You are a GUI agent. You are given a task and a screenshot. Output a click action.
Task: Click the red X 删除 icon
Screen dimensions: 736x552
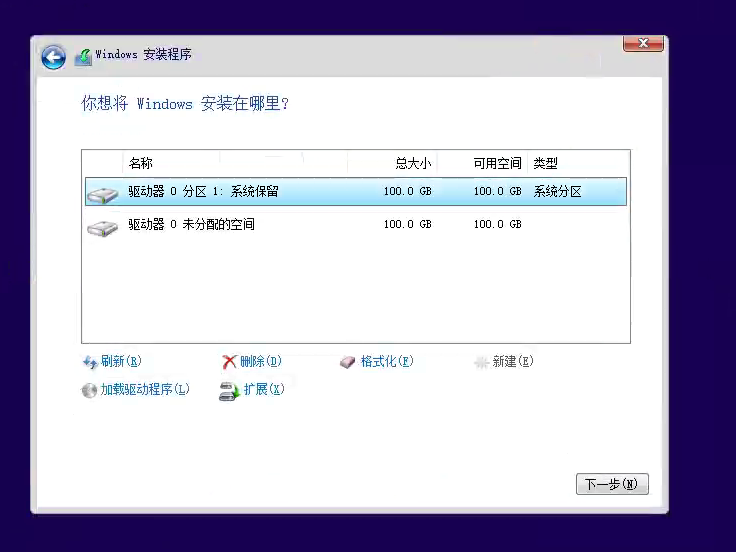point(229,362)
